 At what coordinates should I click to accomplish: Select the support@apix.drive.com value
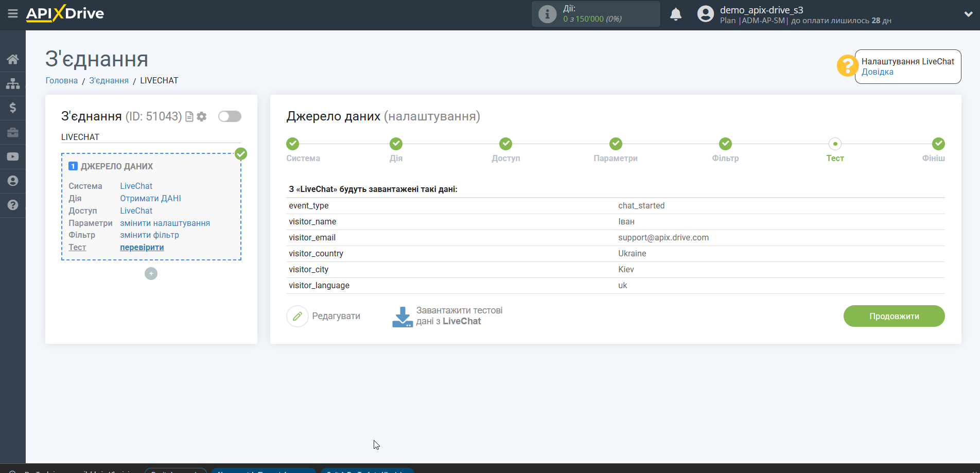pos(663,238)
